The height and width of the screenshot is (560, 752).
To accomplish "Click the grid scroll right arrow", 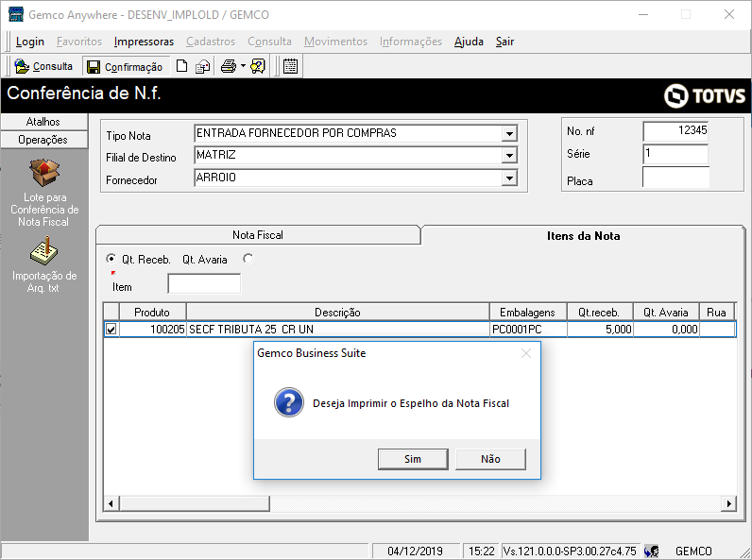I will [x=729, y=503].
